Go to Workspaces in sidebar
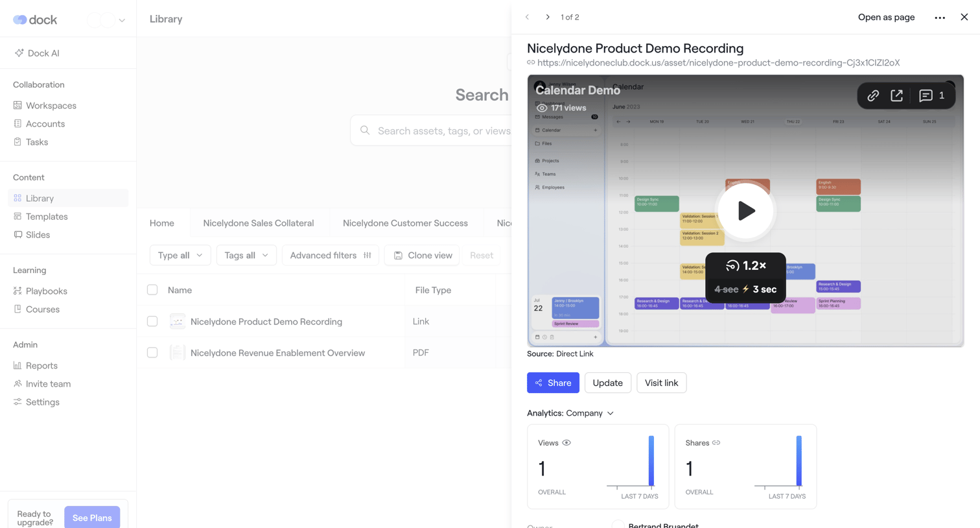This screenshot has width=980, height=528. (x=45, y=106)
